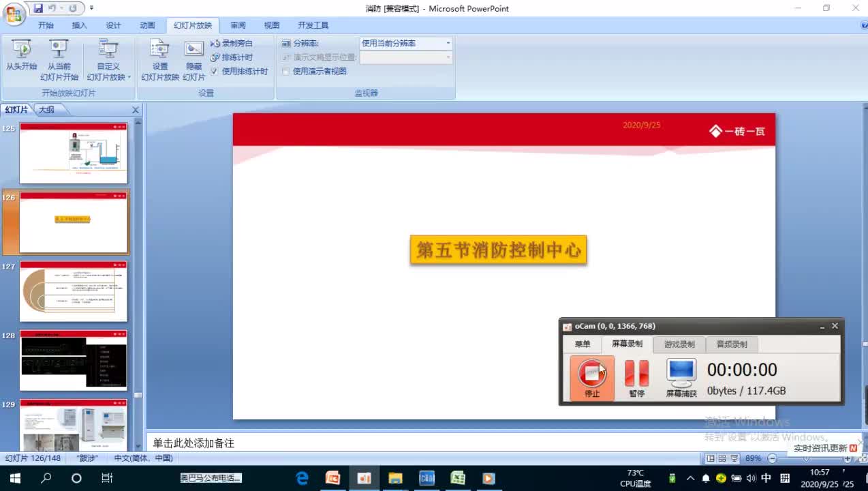
Task: Zoom in with plus button
Action: (848, 459)
